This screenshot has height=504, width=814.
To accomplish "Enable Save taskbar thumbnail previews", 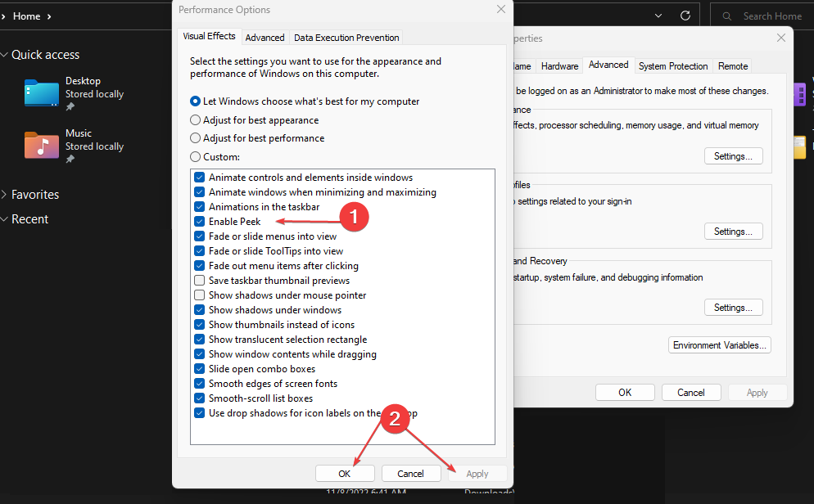I will (x=199, y=281).
